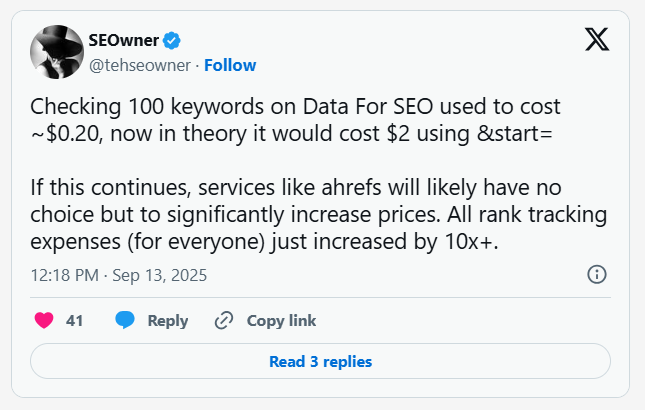Screen dimensions: 645x410
Task: Open Read 3 replies button
Action: click(320, 361)
